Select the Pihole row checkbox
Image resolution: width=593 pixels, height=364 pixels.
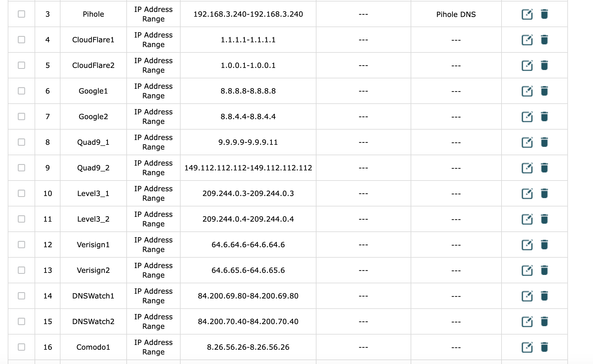(21, 14)
